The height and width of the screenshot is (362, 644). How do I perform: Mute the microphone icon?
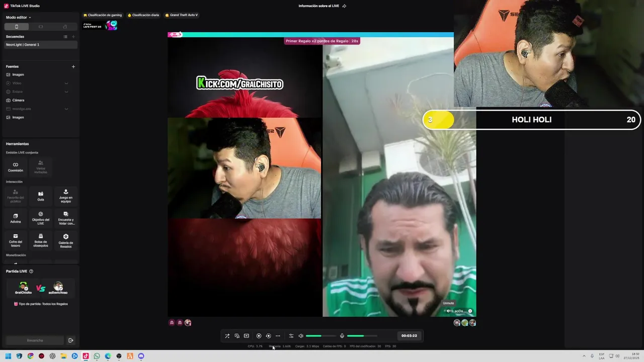point(342,336)
